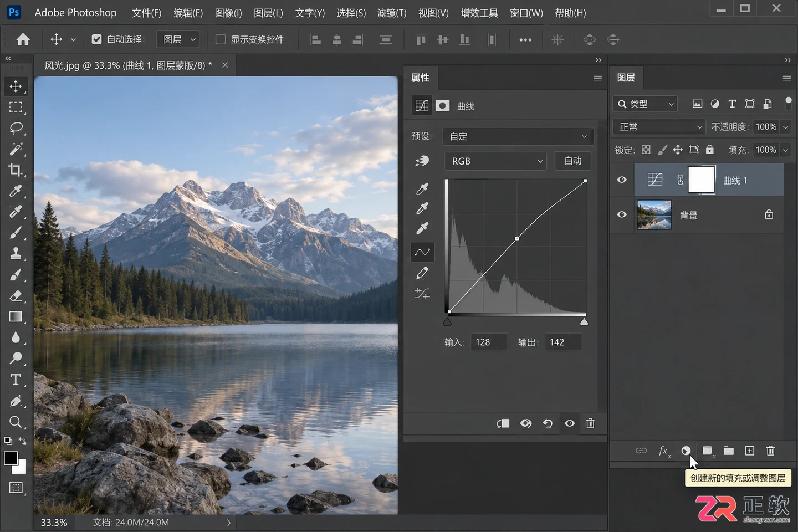
Task: Select the Pen tool
Action: tap(16, 401)
